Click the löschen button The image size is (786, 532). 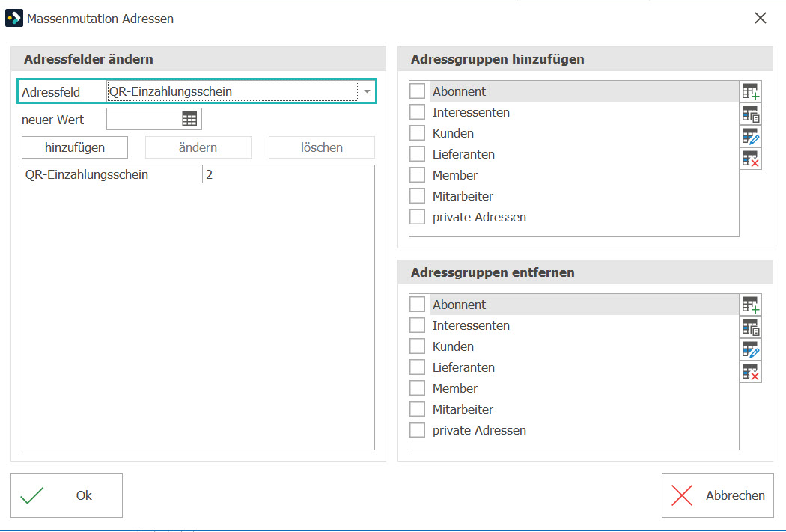point(322,148)
